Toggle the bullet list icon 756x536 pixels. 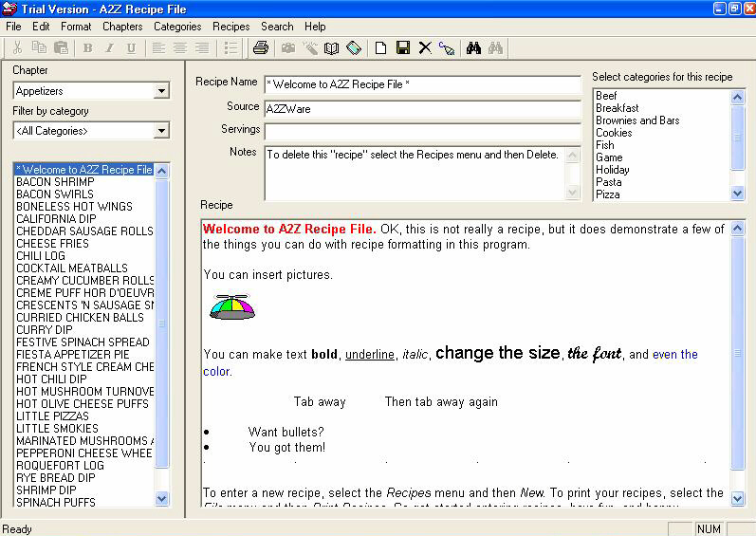[x=231, y=47]
